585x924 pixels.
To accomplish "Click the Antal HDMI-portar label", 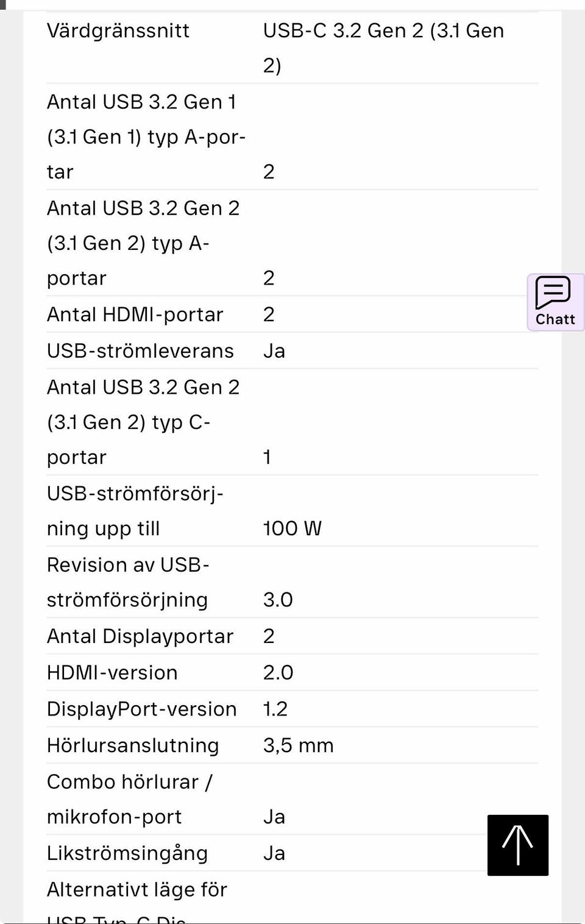I will tap(135, 315).
